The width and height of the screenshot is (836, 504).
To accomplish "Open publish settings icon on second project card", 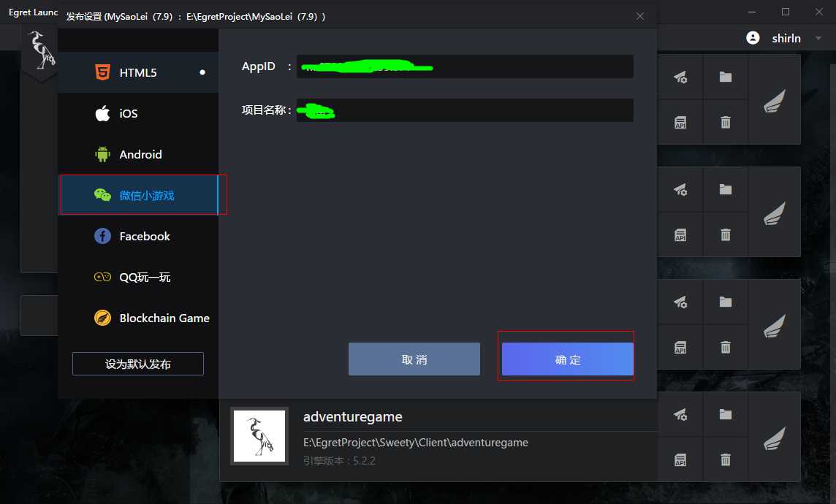I will click(x=680, y=190).
